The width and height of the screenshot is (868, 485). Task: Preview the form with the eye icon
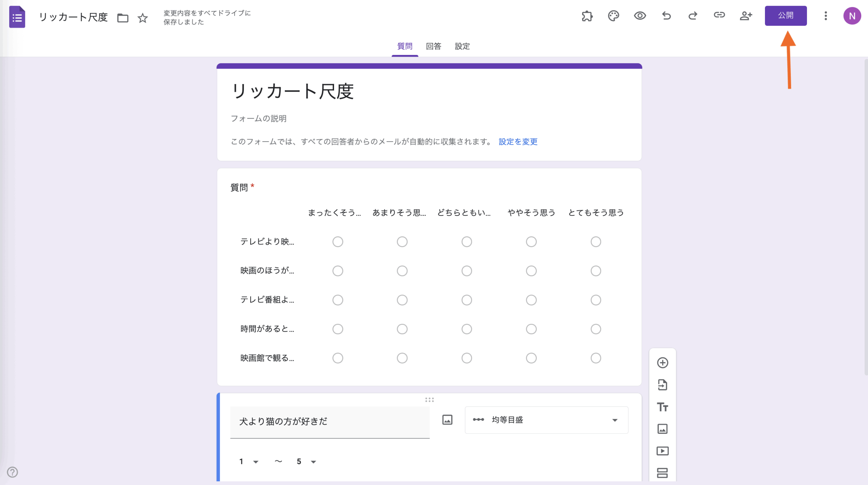tap(640, 16)
